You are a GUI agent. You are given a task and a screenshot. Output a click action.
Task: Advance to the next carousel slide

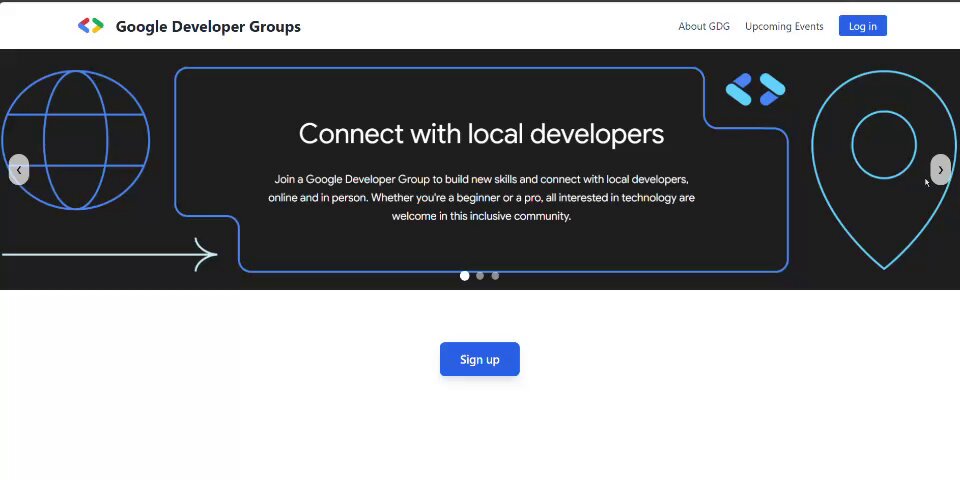point(940,170)
